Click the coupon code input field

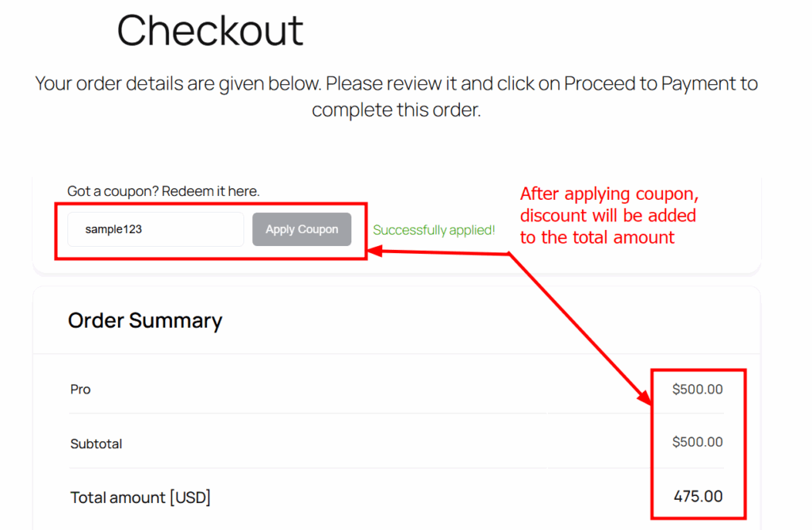[155, 229]
